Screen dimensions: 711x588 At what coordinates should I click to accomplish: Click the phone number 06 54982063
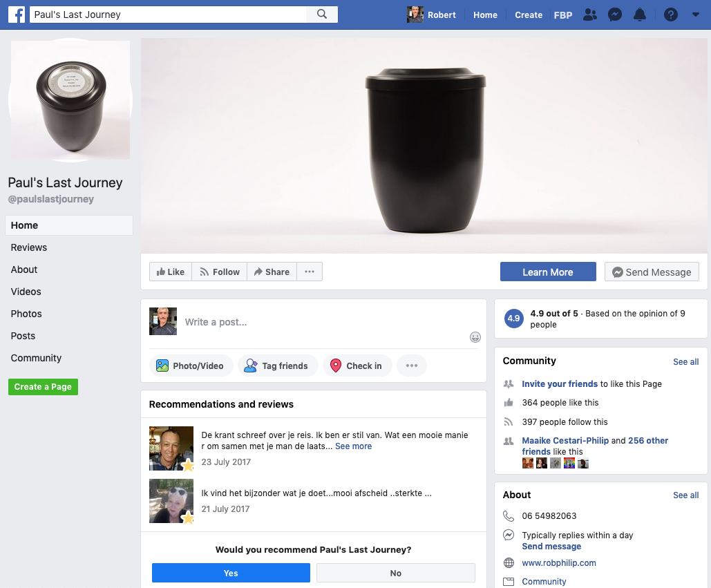549,516
